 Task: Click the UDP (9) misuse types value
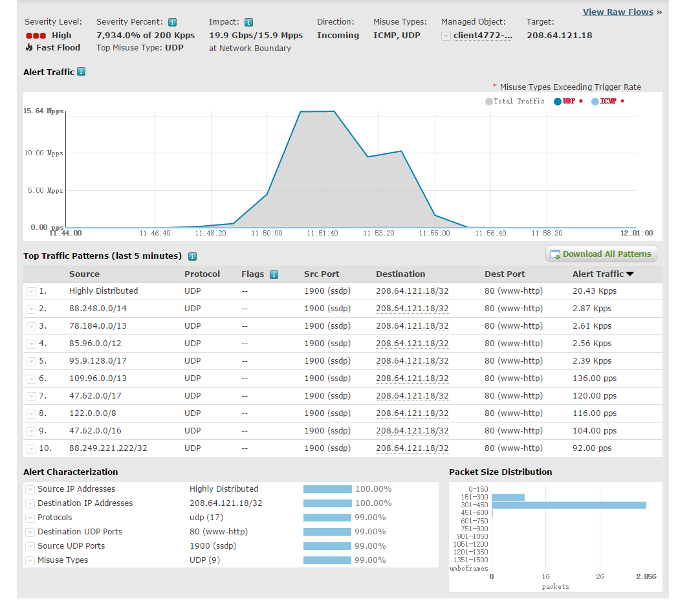pyautogui.click(x=205, y=560)
